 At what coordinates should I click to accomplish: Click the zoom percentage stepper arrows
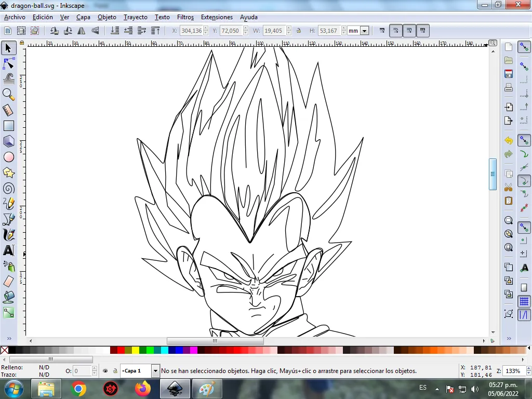click(x=528, y=371)
